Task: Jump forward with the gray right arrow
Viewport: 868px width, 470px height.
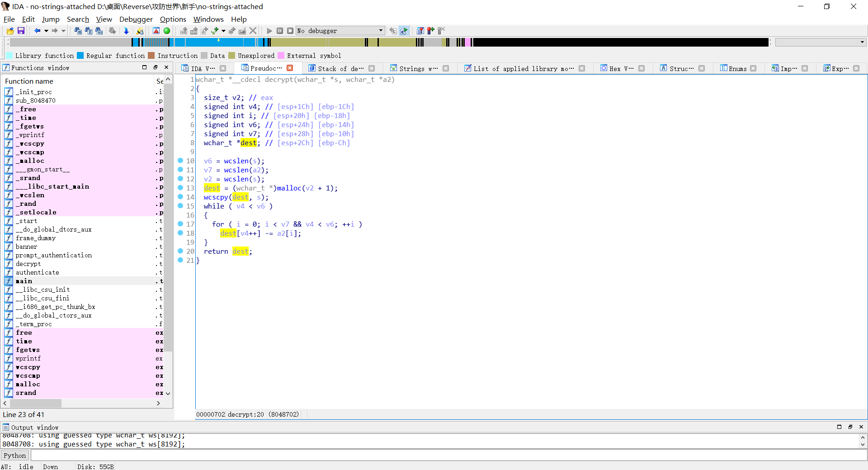Action: pyautogui.click(x=55, y=31)
